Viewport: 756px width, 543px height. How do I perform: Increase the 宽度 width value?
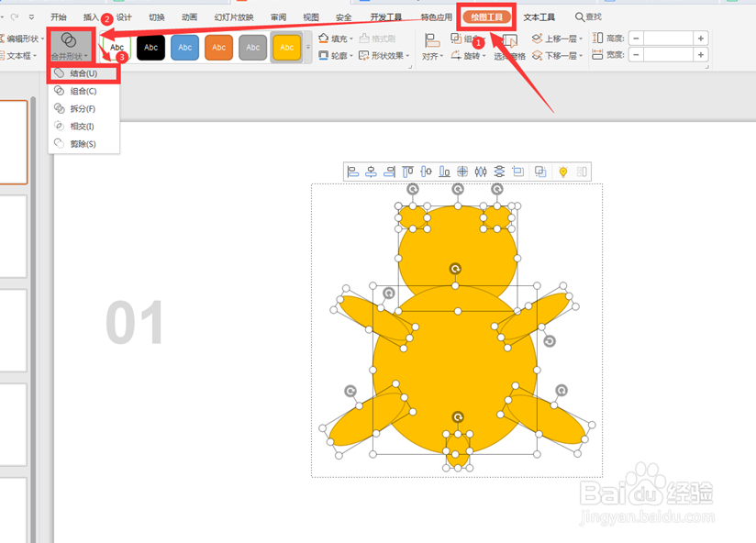[x=701, y=55]
